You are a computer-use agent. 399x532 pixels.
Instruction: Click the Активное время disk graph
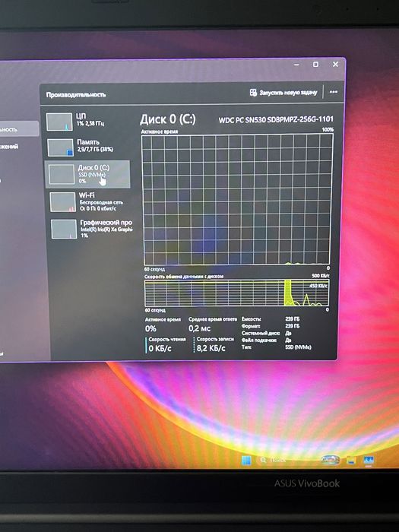click(237, 199)
